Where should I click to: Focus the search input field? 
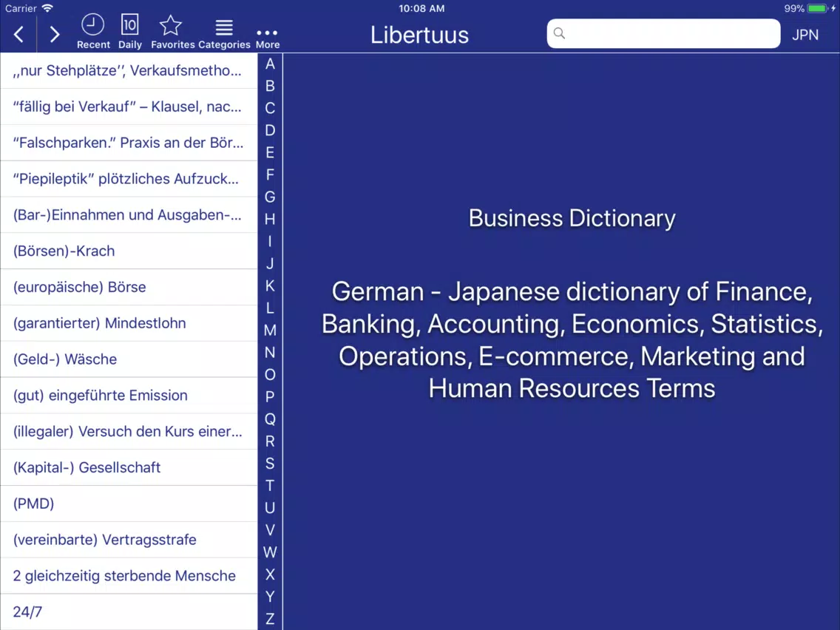click(x=663, y=34)
